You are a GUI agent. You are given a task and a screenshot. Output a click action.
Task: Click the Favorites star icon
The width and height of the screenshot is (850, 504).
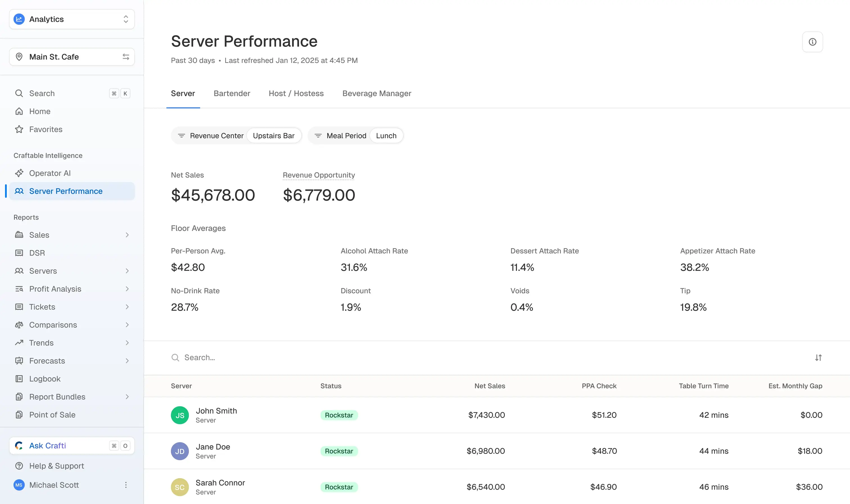[19, 130]
